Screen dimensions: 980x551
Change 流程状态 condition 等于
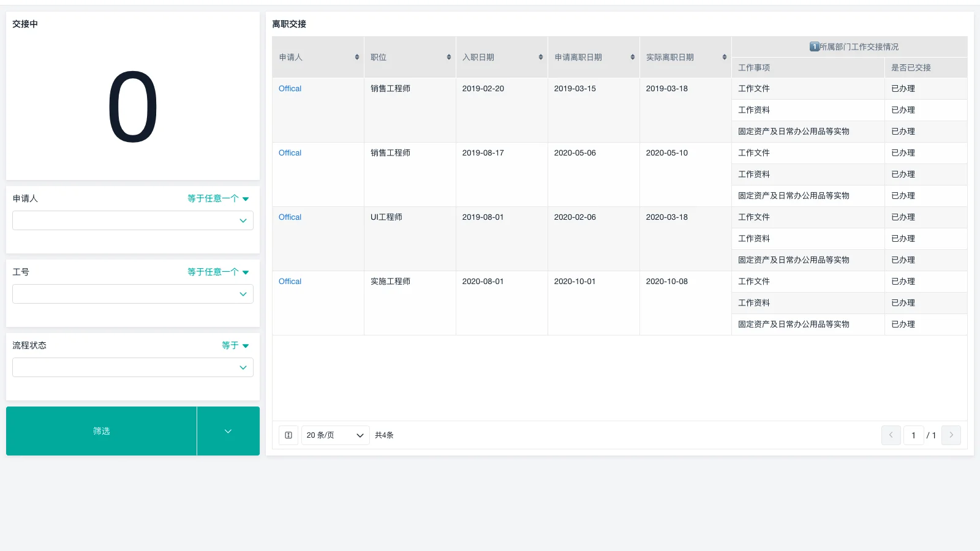coord(235,345)
